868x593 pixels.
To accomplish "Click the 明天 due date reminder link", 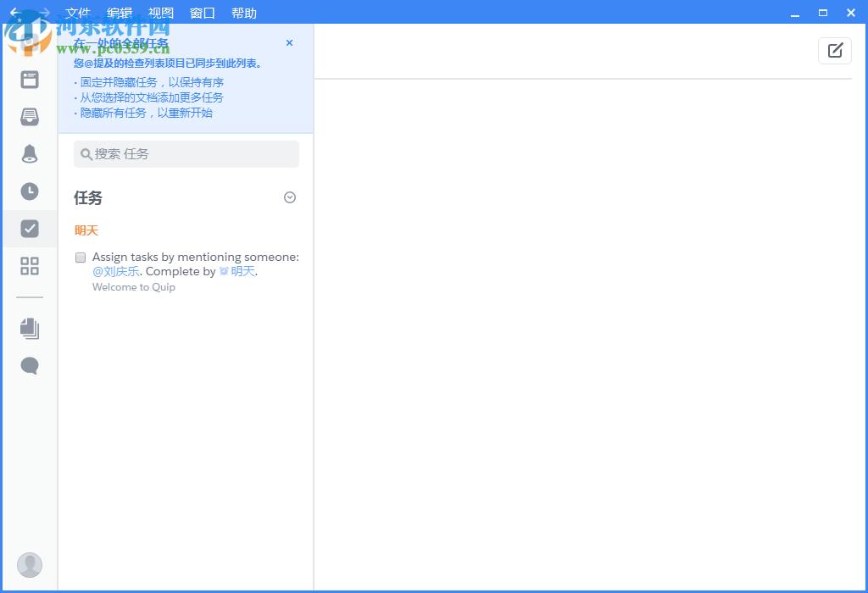I will pyautogui.click(x=237, y=272).
